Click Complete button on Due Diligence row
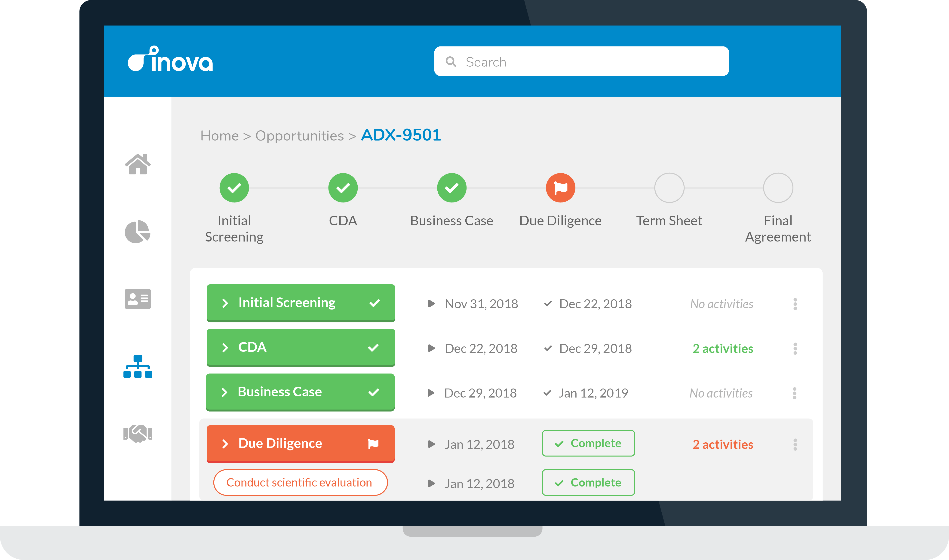This screenshot has height=560, width=949. coord(588,443)
